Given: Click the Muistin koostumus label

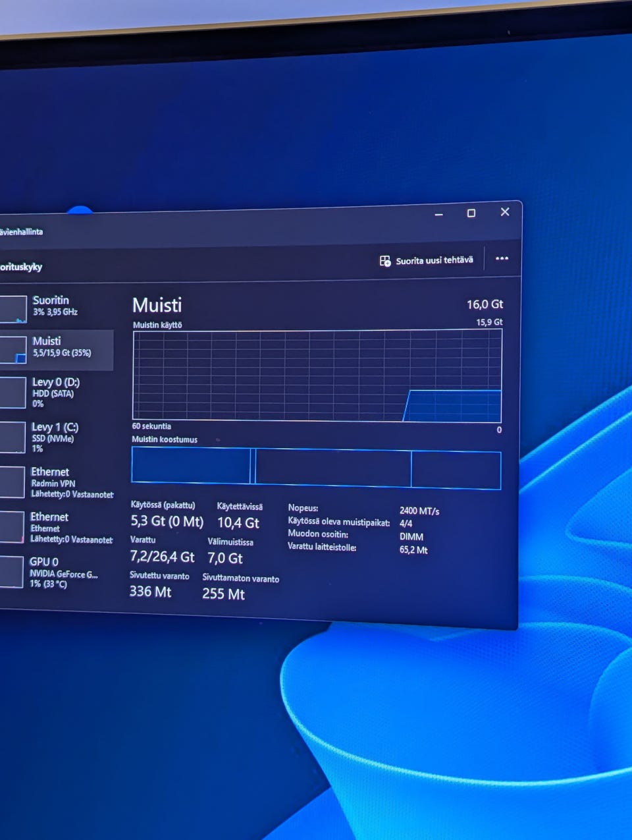Looking at the screenshot, I should [x=165, y=439].
